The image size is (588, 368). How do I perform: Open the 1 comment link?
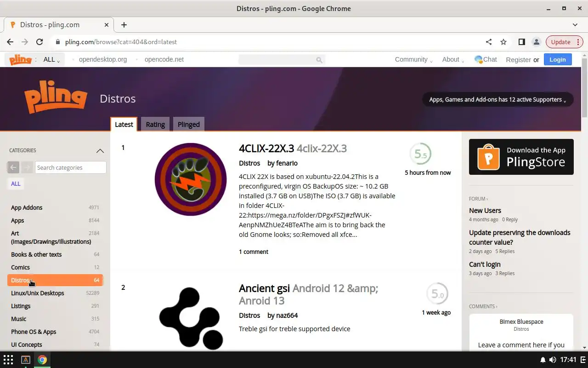[x=254, y=252]
